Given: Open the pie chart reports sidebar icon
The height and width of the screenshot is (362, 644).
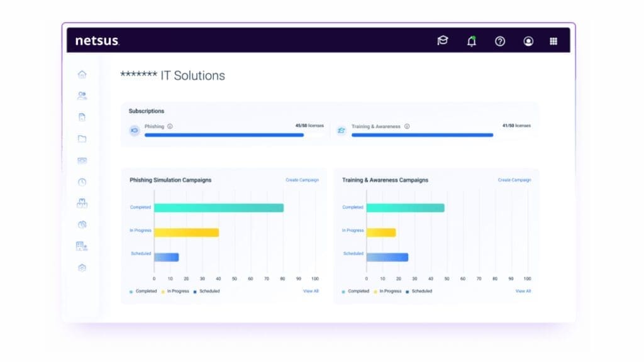Looking at the screenshot, I should tap(82, 224).
